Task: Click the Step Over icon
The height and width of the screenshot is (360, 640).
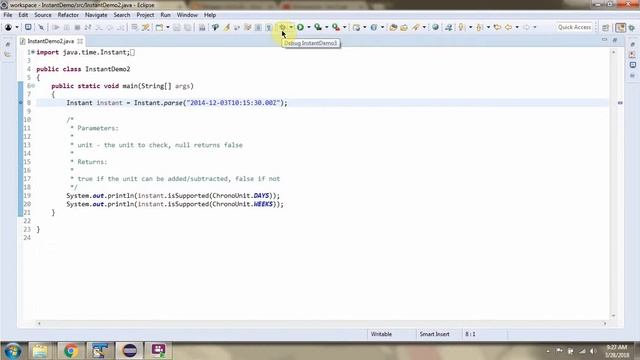Action: (110, 27)
